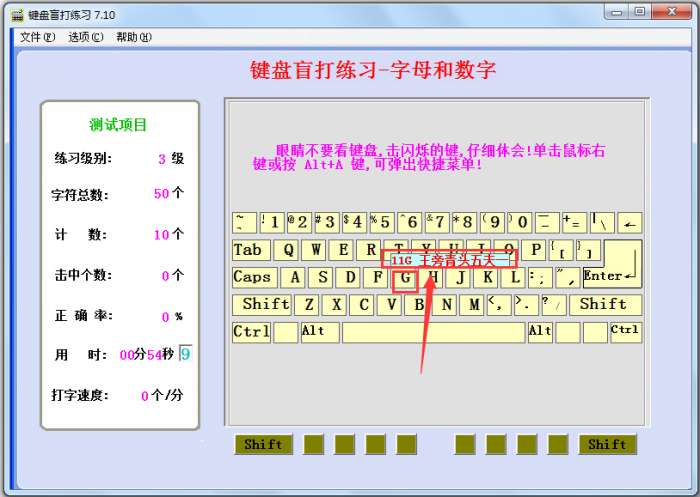Click the backspace arrow key
The height and width of the screenshot is (497, 700).
click(630, 222)
